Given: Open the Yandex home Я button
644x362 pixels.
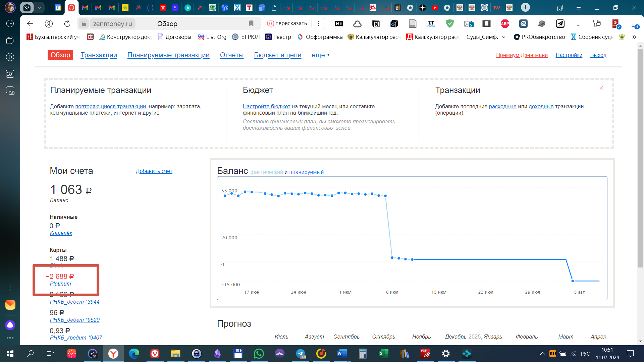Looking at the screenshot, I should click(49, 23).
